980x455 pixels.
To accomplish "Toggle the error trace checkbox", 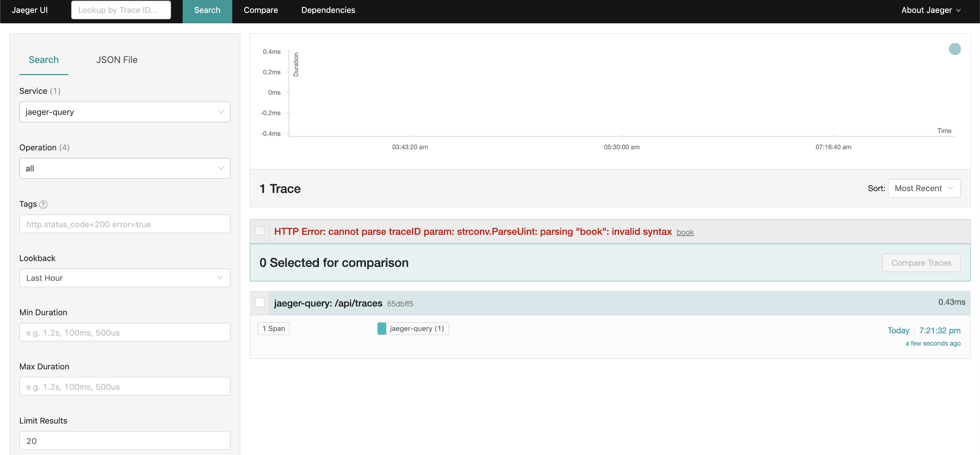I will (260, 231).
